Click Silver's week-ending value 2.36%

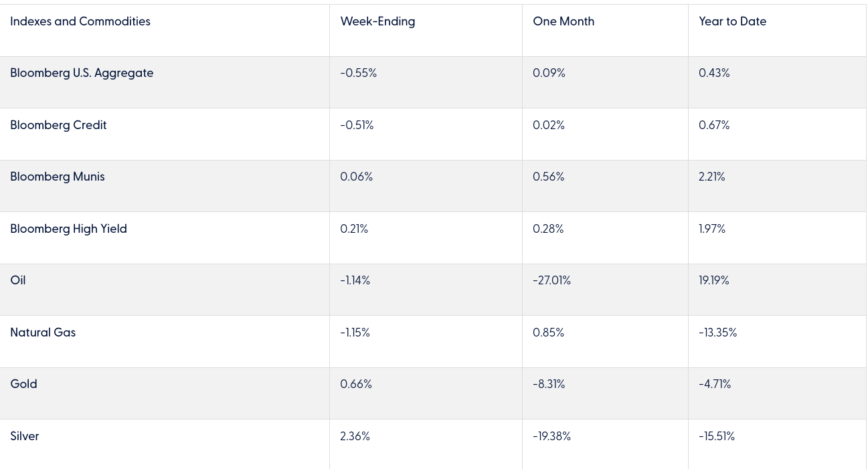pyautogui.click(x=355, y=436)
